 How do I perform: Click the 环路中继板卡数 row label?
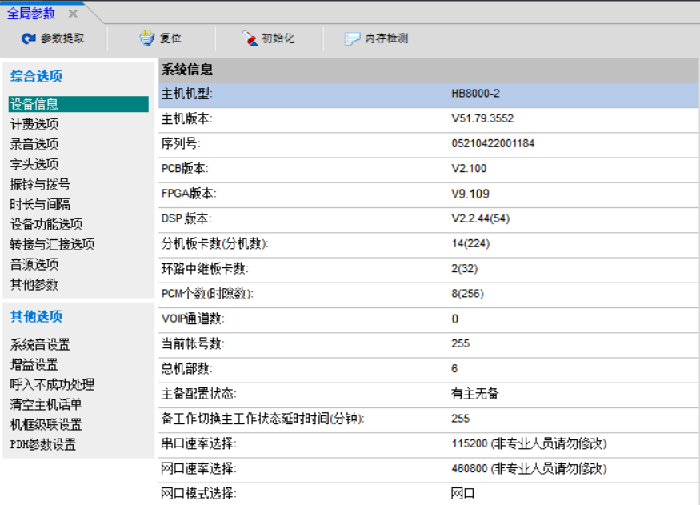point(205,269)
